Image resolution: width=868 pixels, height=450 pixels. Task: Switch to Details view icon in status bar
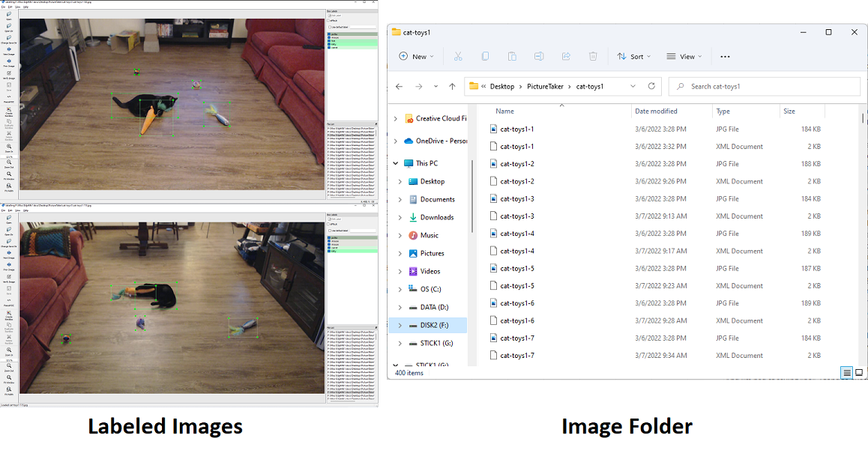click(x=847, y=373)
